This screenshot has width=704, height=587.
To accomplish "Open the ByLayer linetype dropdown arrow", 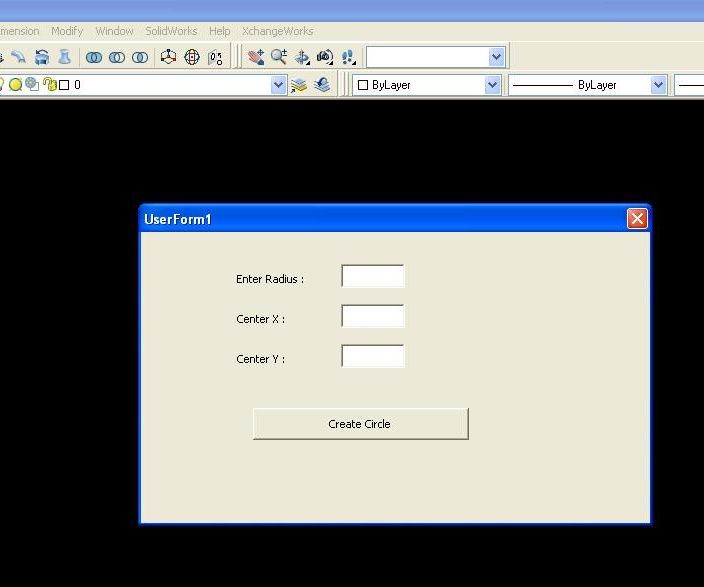I will (658, 85).
